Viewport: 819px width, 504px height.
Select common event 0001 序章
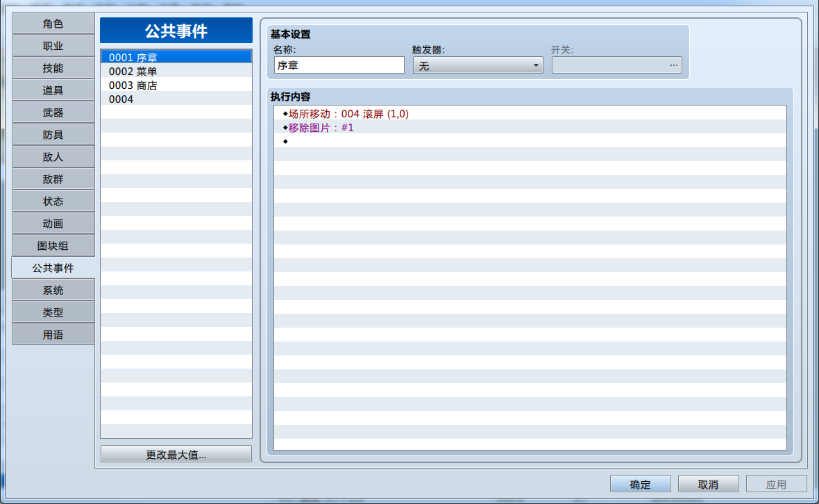pos(176,57)
